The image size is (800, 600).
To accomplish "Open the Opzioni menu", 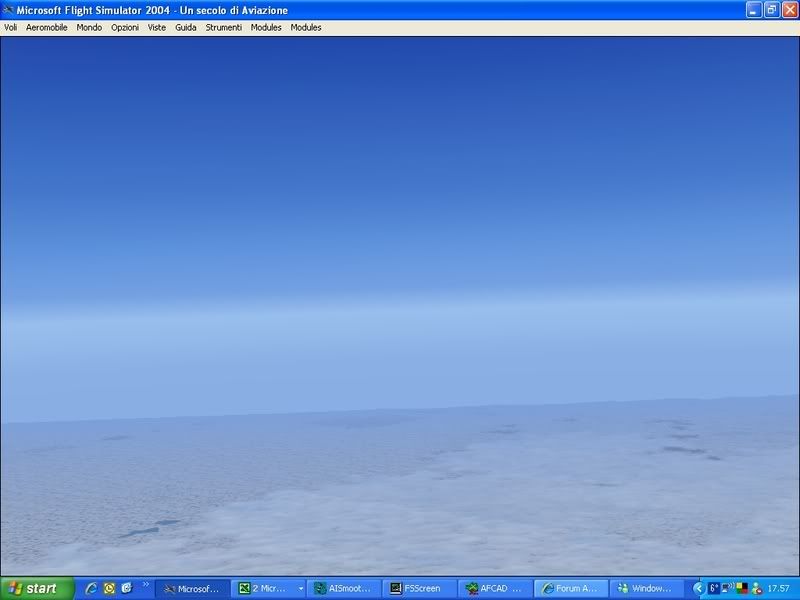I will tap(124, 28).
